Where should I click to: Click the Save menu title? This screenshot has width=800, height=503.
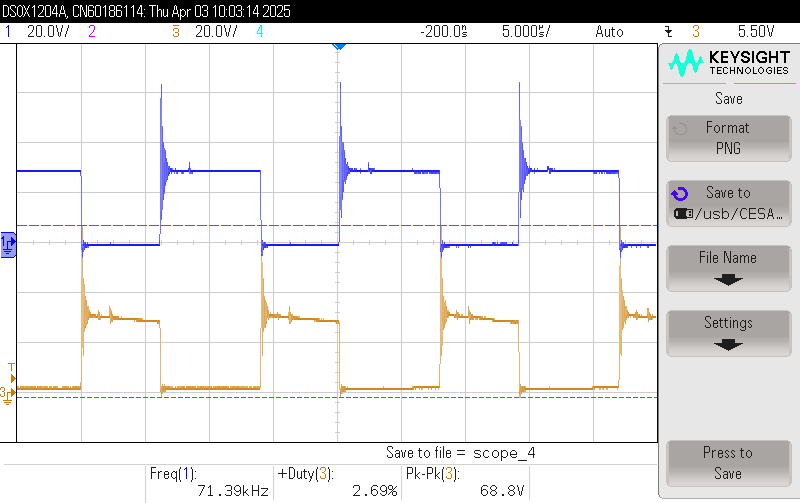[728, 99]
